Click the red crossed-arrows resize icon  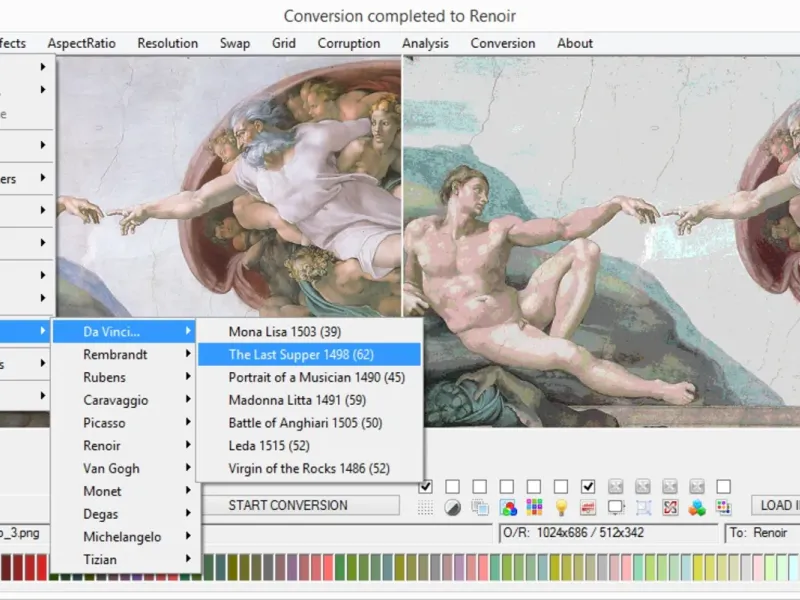670,507
